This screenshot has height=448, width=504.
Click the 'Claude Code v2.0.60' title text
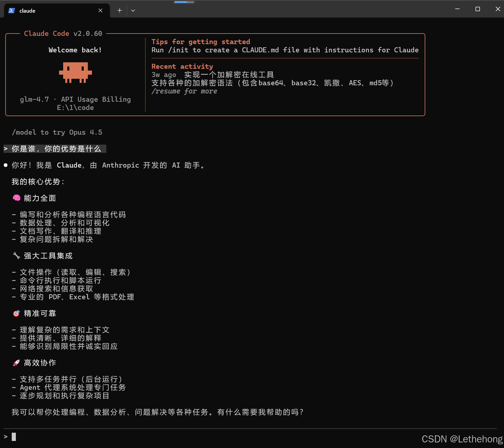63,34
